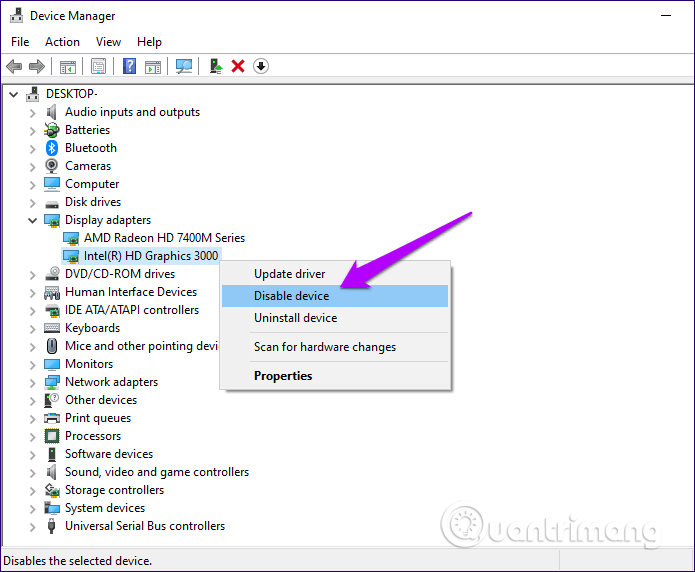Click the Processors chip icon
Image resolution: width=695 pixels, height=572 pixels.
(x=52, y=436)
